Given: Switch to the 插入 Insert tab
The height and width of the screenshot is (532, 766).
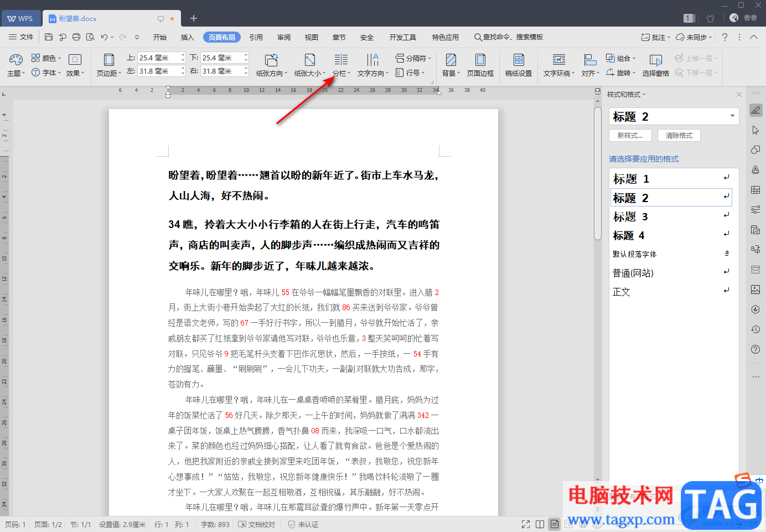Looking at the screenshot, I should pyautogui.click(x=188, y=37).
